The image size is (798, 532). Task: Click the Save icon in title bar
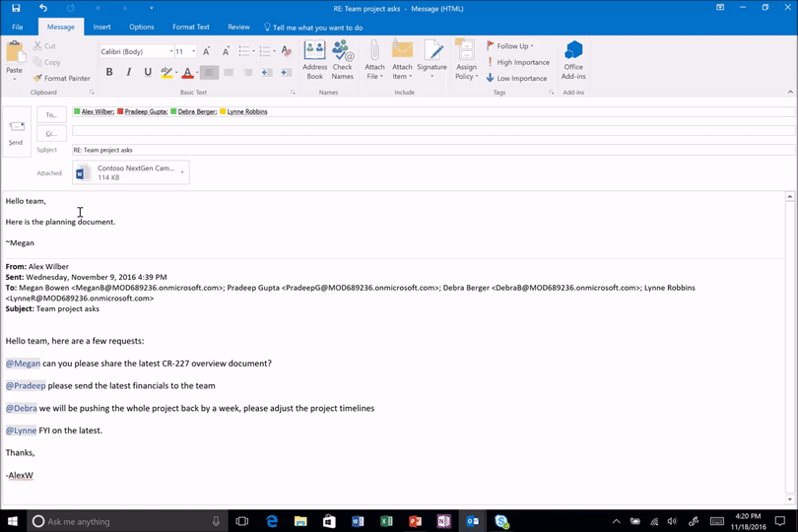(x=16, y=8)
